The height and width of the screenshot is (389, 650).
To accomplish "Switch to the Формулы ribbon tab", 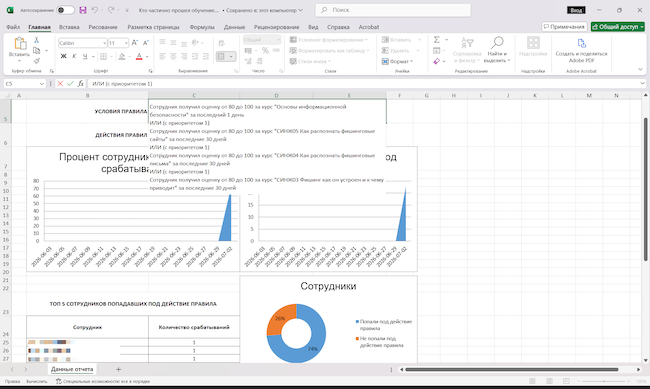I will pyautogui.click(x=202, y=27).
